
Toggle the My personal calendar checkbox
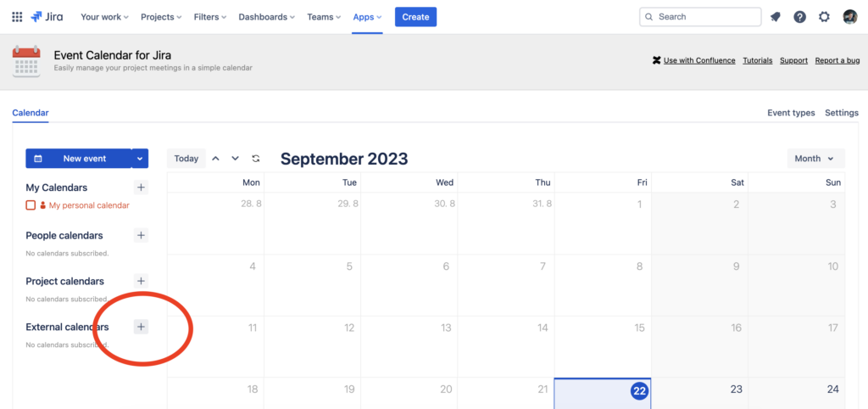pyautogui.click(x=31, y=205)
